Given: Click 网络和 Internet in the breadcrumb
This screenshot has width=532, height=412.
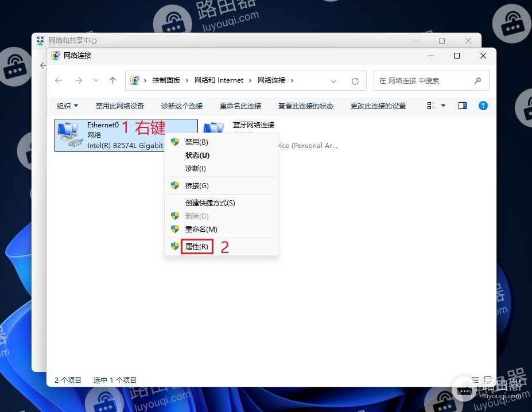Looking at the screenshot, I should click(x=219, y=80).
